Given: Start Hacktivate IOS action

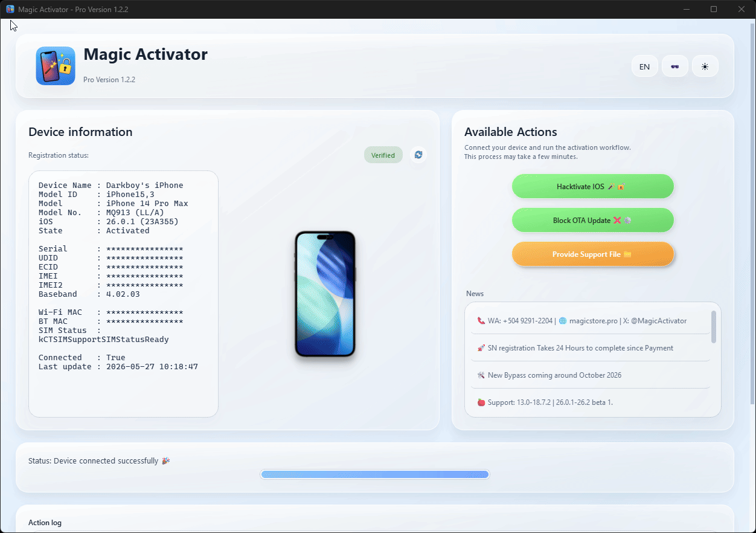Looking at the screenshot, I should (x=592, y=187).
